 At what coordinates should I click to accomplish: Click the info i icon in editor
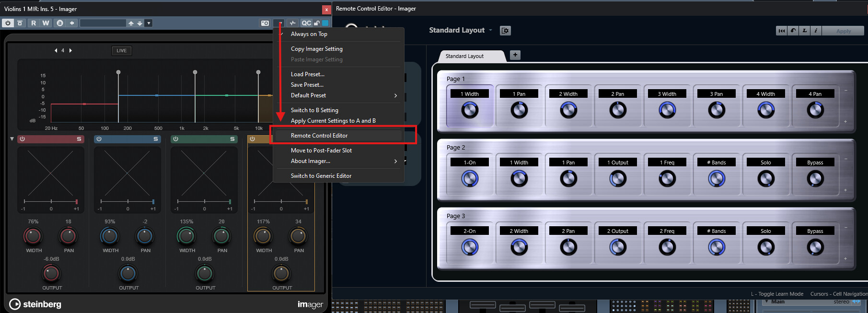click(x=816, y=31)
